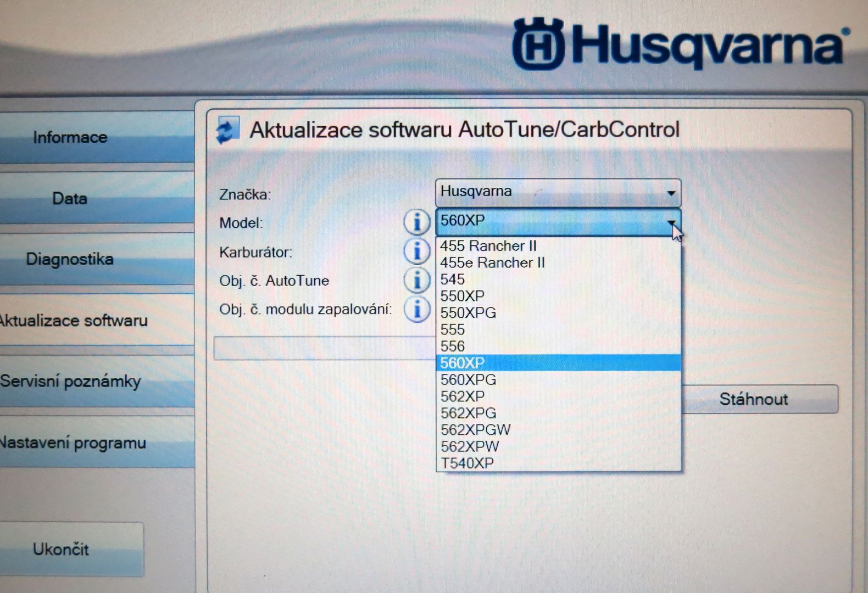868x593 pixels.
Task: Pick T540XP from the dropdown list
Action: tap(467, 463)
